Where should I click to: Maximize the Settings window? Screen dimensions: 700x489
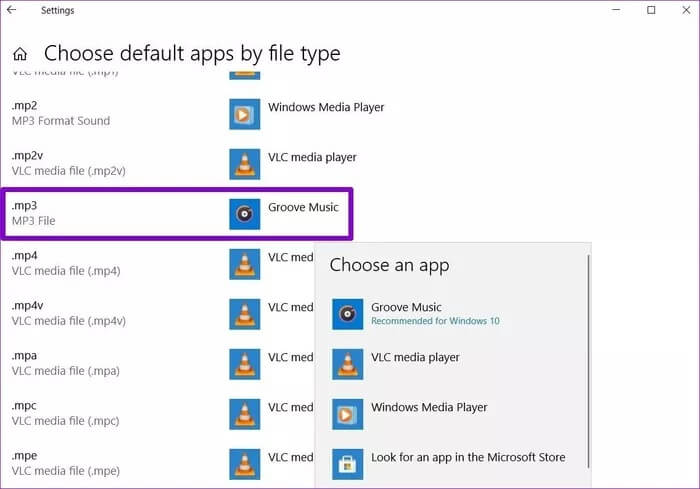click(x=651, y=10)
